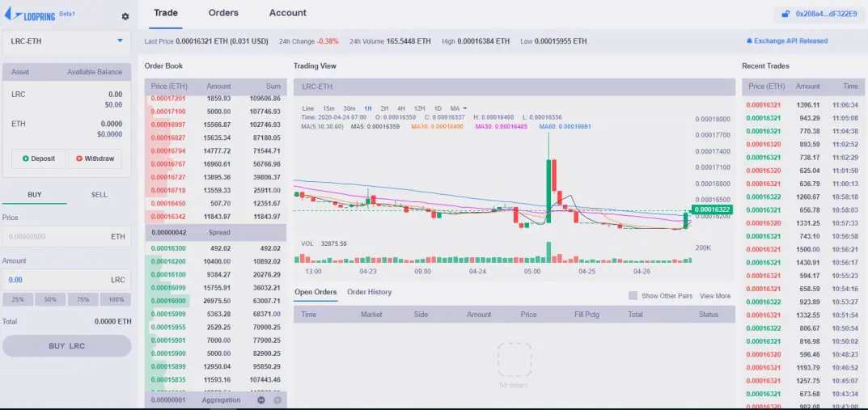Select the 2H chart interval
This screenshot has width=868, height=410.
(385, 108)
